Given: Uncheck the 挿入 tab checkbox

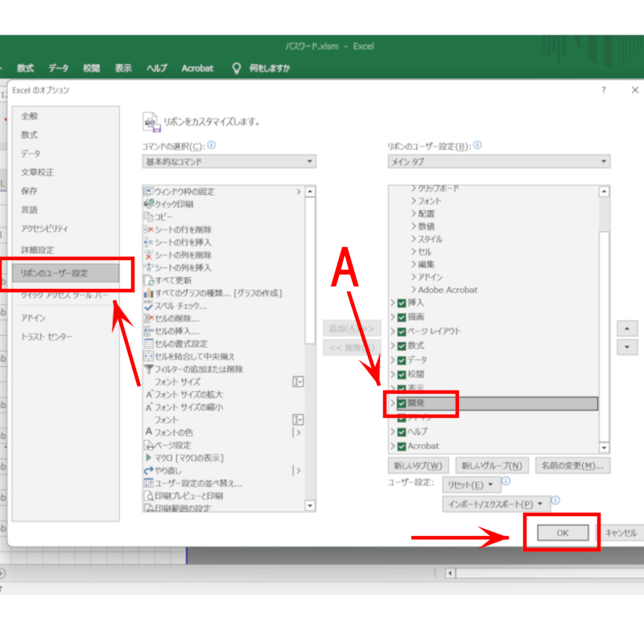Looking at the screenshot, I should pos(402,303).
